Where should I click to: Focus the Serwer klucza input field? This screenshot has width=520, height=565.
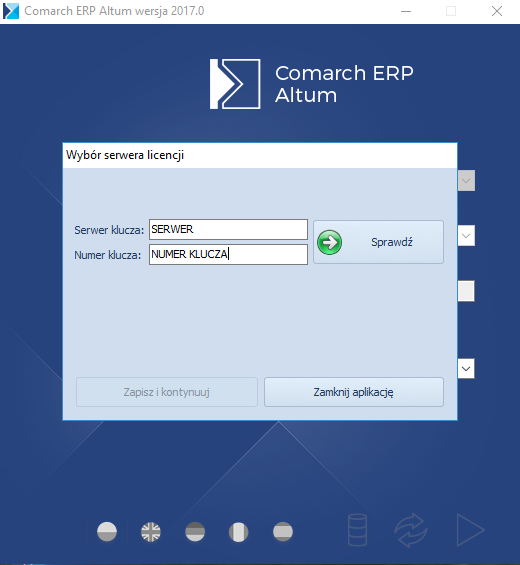click(x=228, y=230)
